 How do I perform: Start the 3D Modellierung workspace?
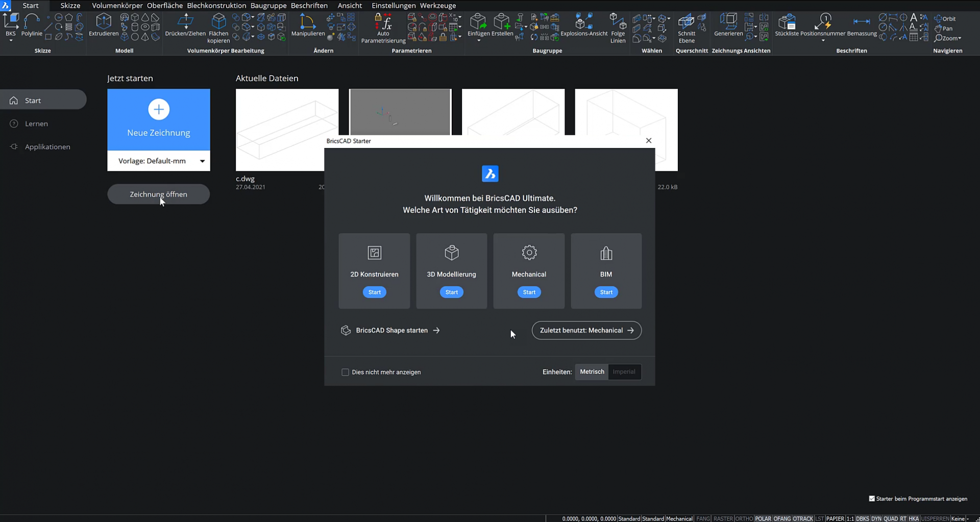[x=452, y=292]
